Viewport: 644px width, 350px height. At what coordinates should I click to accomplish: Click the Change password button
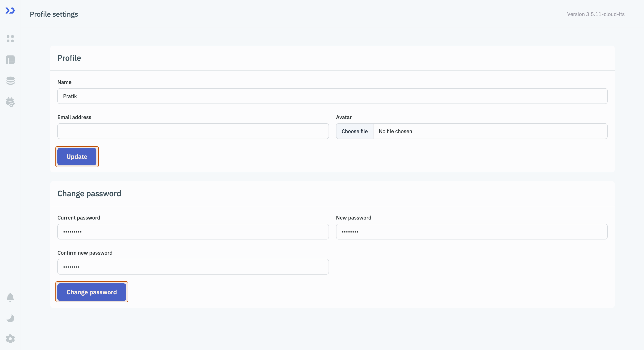92,292
